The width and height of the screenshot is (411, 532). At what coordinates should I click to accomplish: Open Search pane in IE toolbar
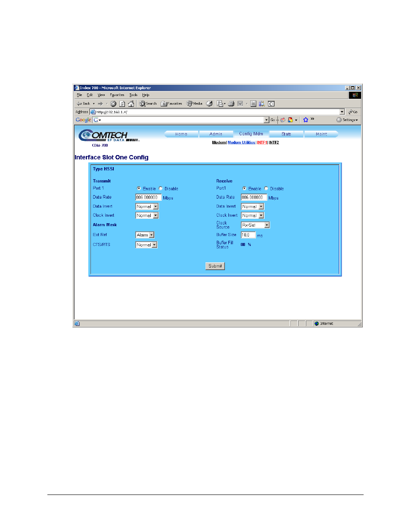148,104
